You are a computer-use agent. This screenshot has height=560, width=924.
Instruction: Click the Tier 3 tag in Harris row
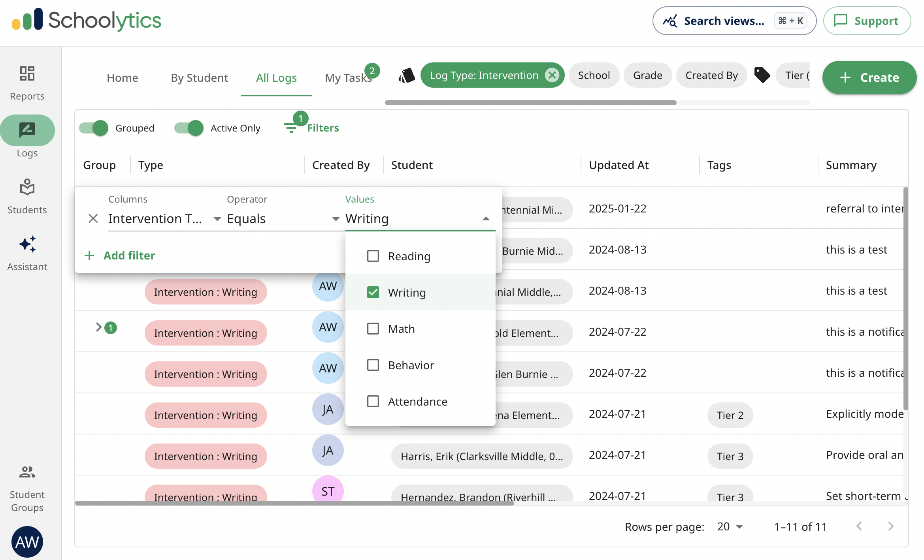[730, 456]
